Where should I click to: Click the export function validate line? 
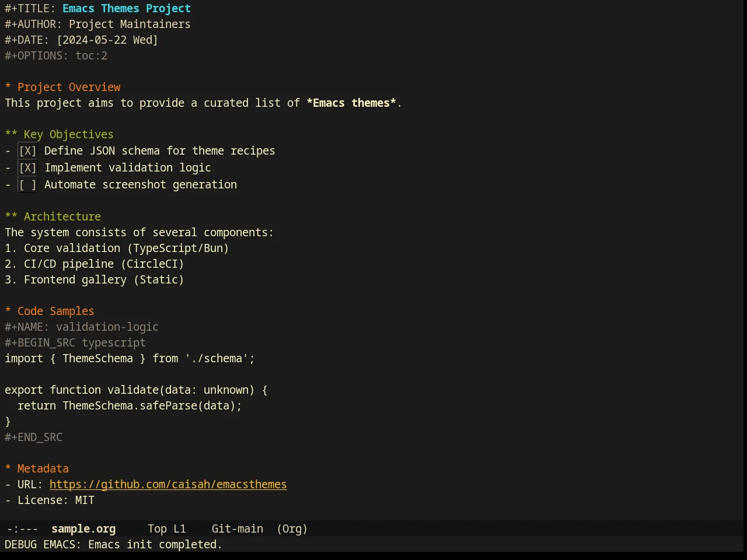click(x=136, y=390)
